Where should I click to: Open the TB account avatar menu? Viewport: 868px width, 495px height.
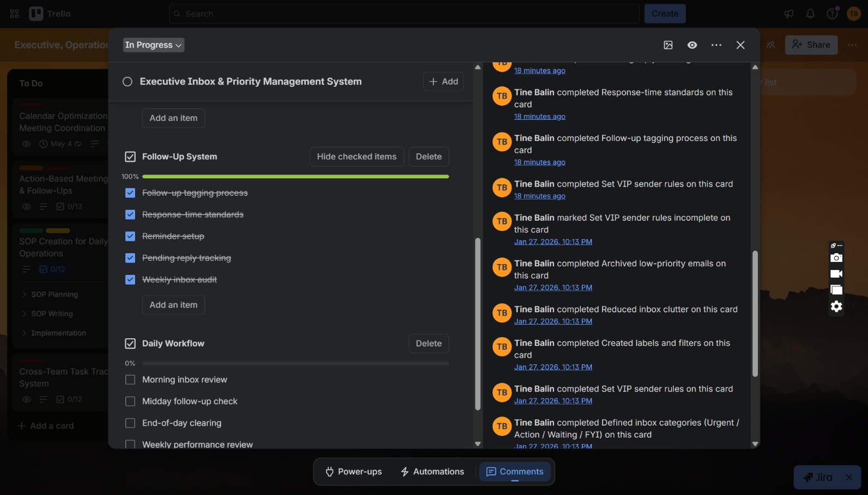point(854,14)
